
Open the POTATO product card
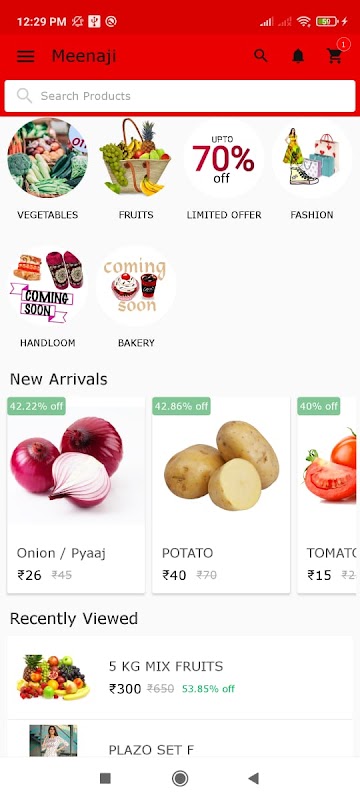click(x=221, y=495)
